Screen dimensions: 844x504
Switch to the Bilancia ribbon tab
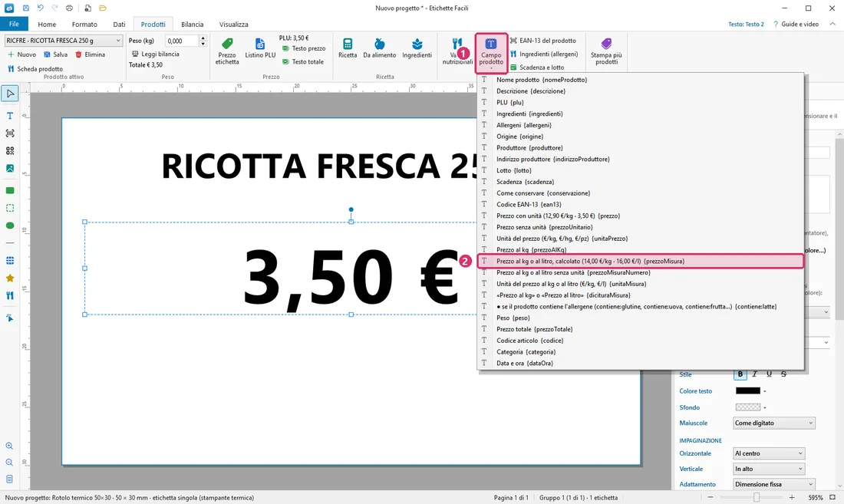192,25
